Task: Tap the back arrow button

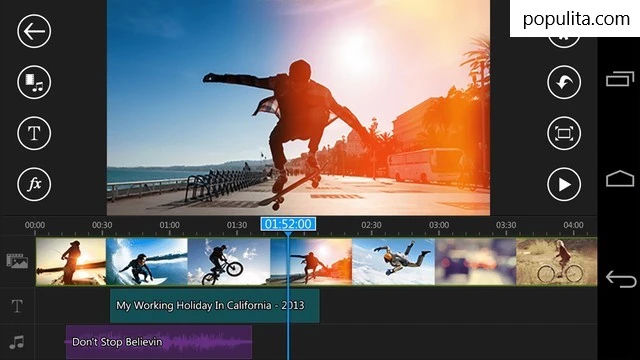Action: [34, 31]
